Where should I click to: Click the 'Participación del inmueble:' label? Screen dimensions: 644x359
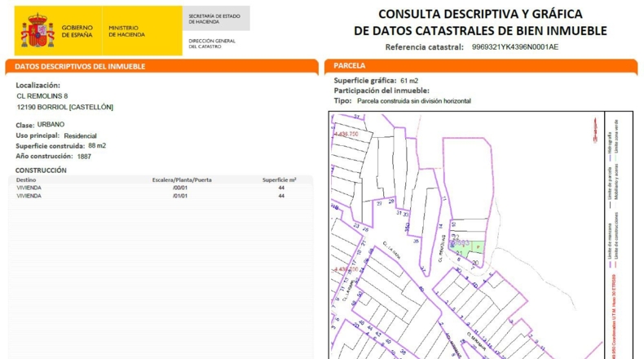(382, 91)
